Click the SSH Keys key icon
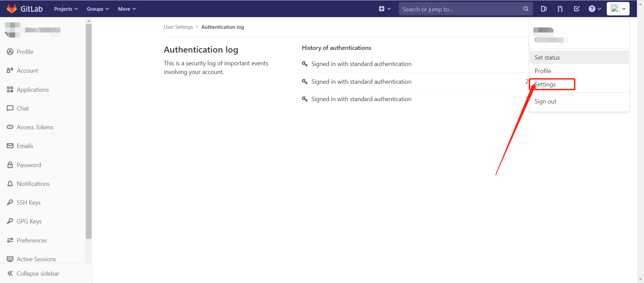Viewport: 644px width, 283px height. point(10,202)
